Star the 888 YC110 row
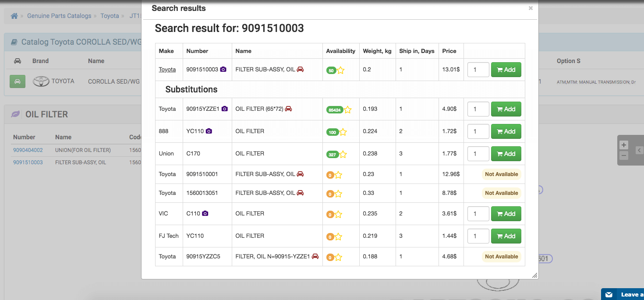 point(343,132)
